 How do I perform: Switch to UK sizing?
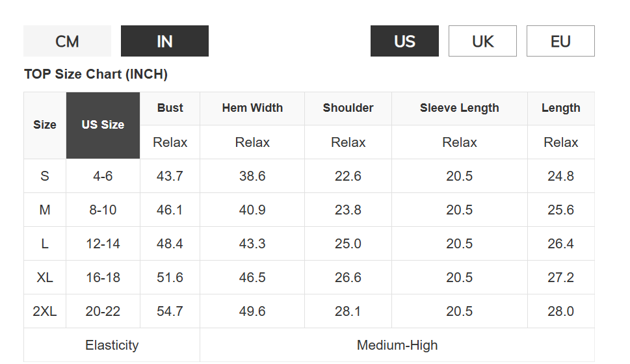point(482,41)
